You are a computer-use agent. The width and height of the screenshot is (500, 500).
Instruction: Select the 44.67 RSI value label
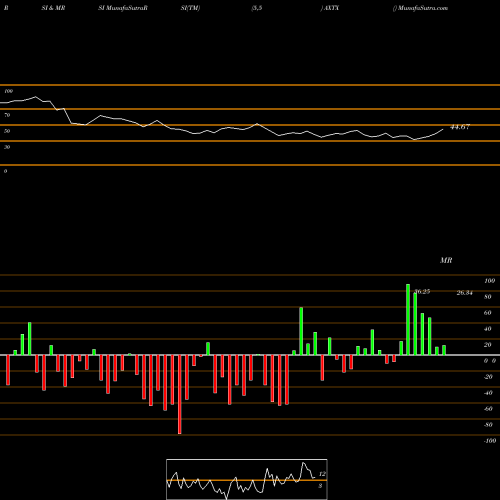(460, 127)
